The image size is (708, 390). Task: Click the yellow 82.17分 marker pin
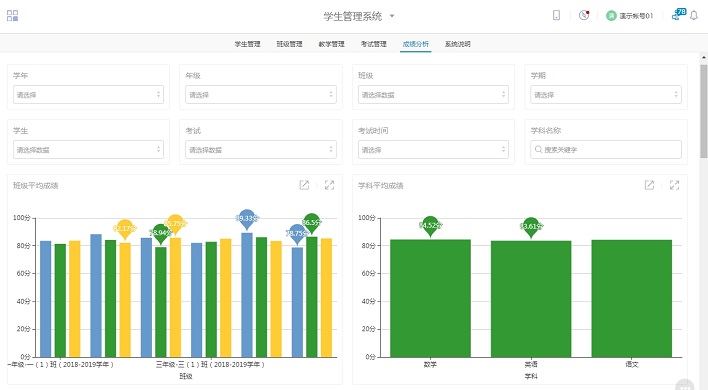[125, 229]
